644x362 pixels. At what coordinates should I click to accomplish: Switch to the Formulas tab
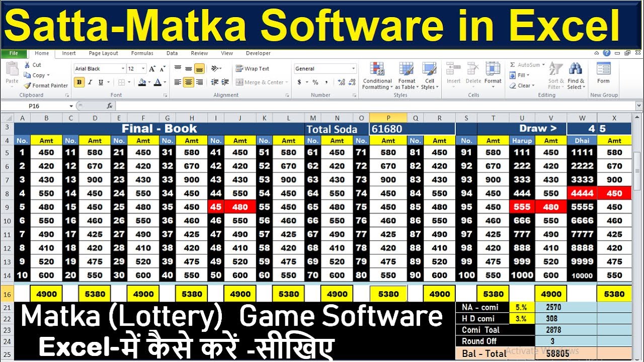142,53
